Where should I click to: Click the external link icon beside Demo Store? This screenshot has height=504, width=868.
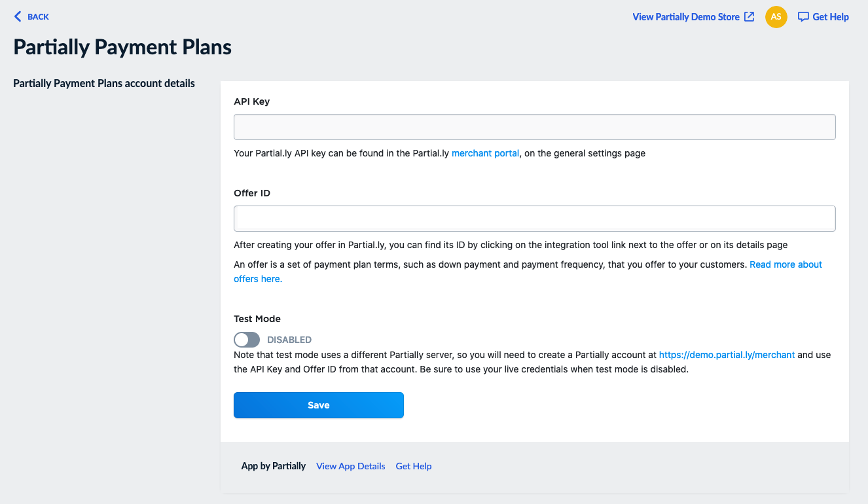[x=750, y=17]
